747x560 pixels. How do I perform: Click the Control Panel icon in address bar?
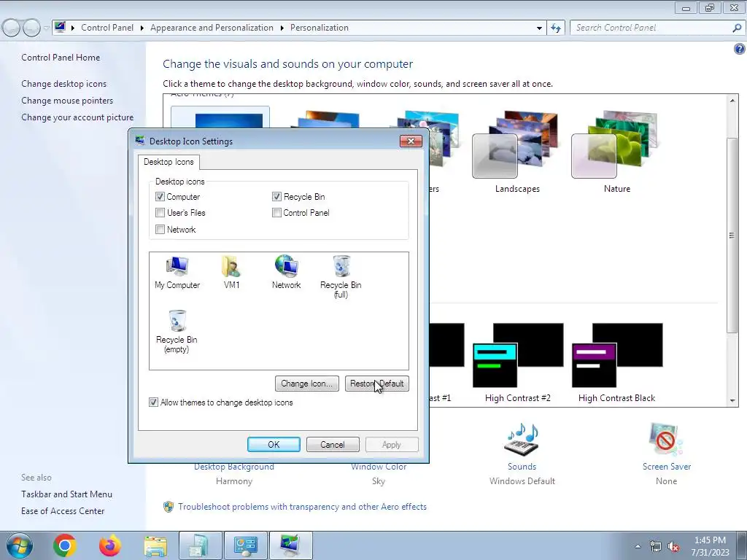(60, 27)
